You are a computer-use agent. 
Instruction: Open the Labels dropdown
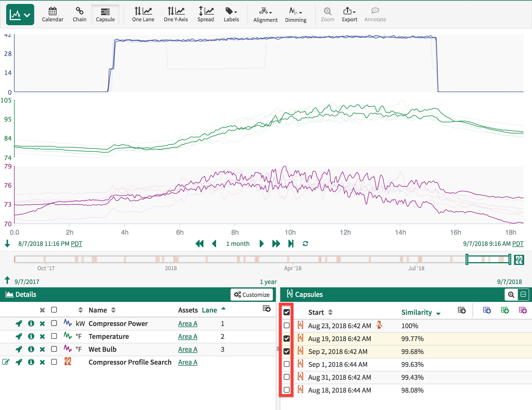tap(231, 15)
